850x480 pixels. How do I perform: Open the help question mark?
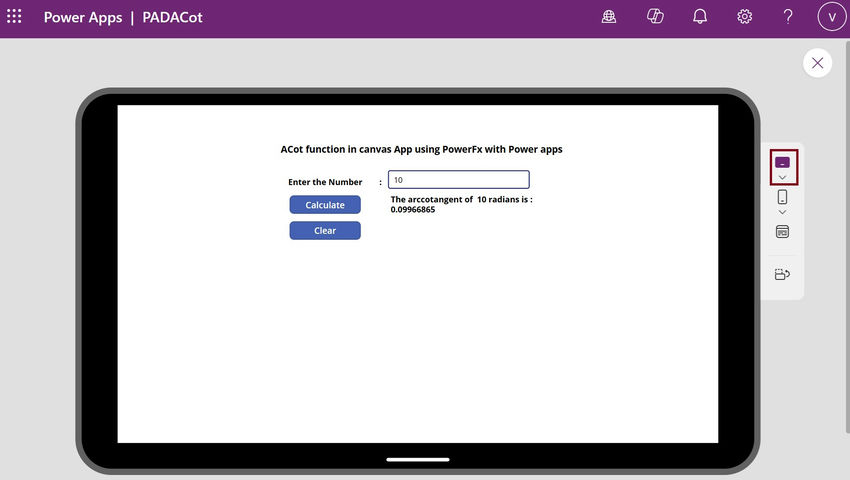pos(788,17)
